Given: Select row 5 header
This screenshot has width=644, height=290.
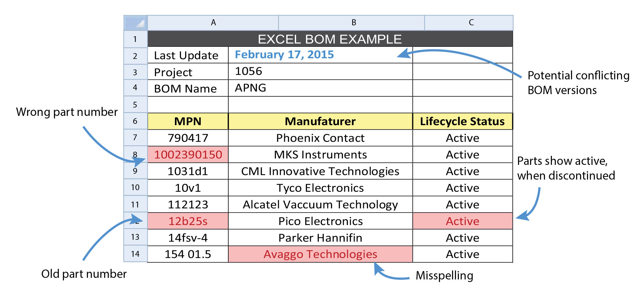Looking at the screenshot, I should [136, 104].
